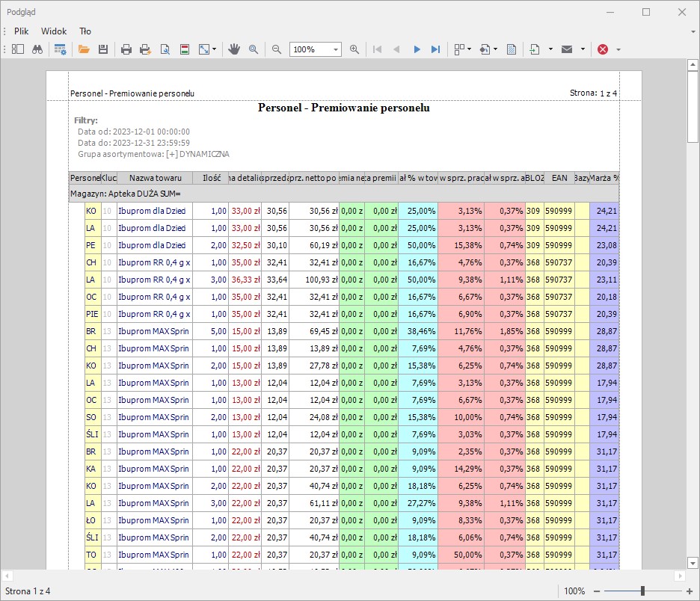Click the watermark page icon

click(512, 49)
